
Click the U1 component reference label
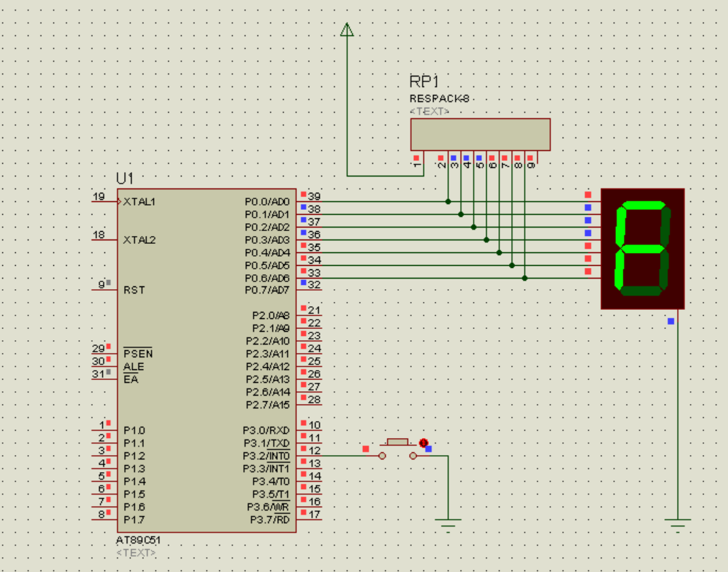[125, 179]
